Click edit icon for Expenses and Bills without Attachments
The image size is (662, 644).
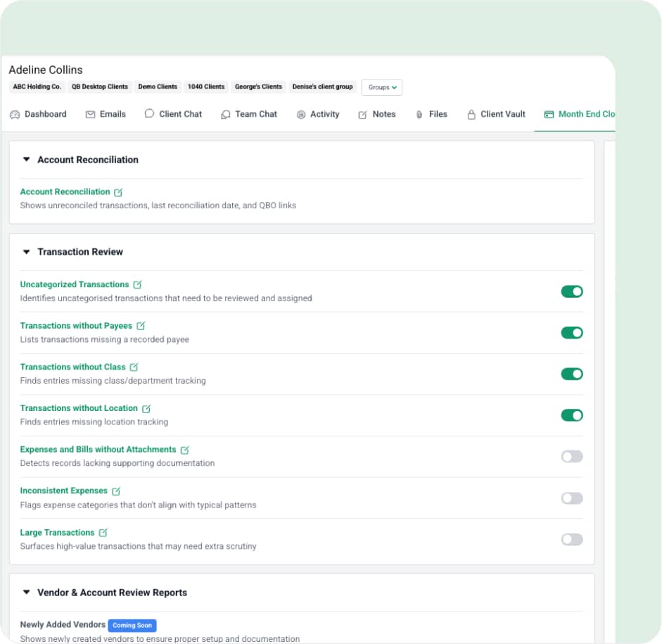pyautogui.click(x=184, y=450)
